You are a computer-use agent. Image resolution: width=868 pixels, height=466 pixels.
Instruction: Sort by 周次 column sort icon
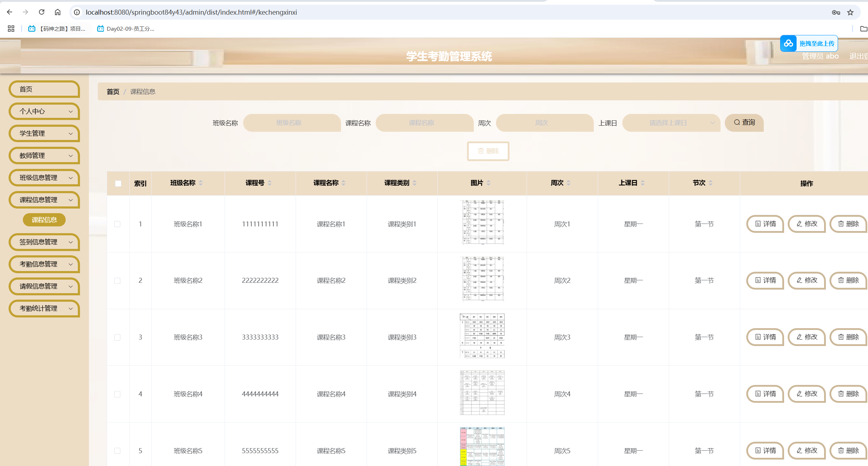click(568, 183)
